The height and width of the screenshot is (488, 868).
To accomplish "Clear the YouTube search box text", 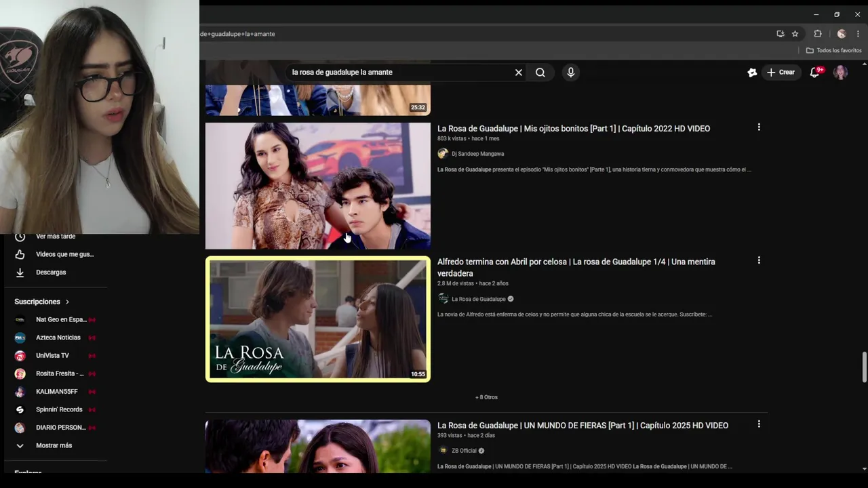I will (x=519, y=73).
